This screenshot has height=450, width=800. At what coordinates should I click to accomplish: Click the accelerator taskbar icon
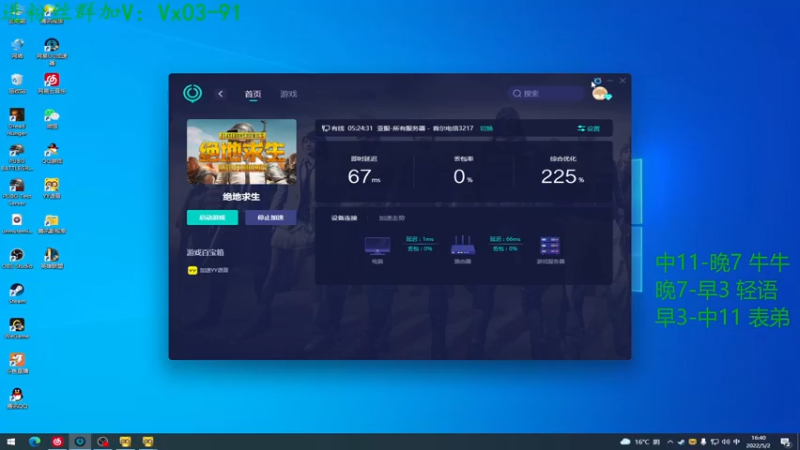tap(80, 441)
